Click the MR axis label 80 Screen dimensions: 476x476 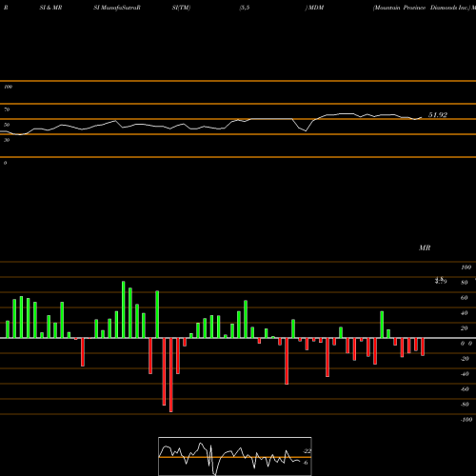[x=465, y=283]
